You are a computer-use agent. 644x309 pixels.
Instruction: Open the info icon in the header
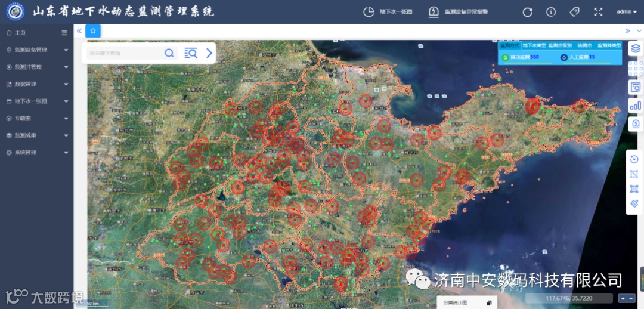click(551, 12)
